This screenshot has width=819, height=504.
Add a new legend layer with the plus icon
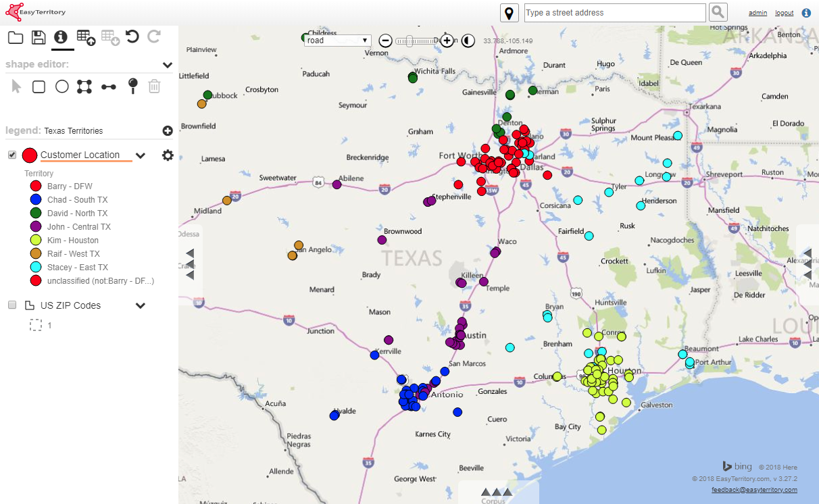(168, 131)
